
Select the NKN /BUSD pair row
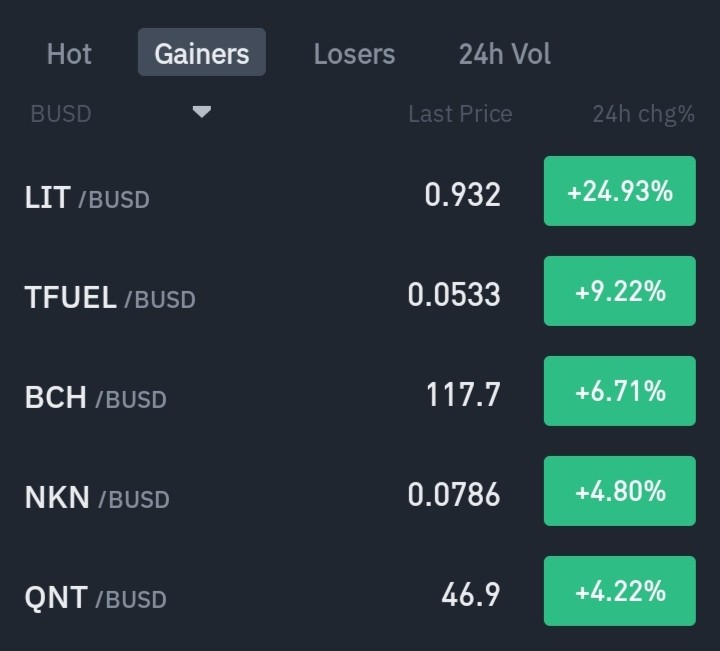(360, 491)
